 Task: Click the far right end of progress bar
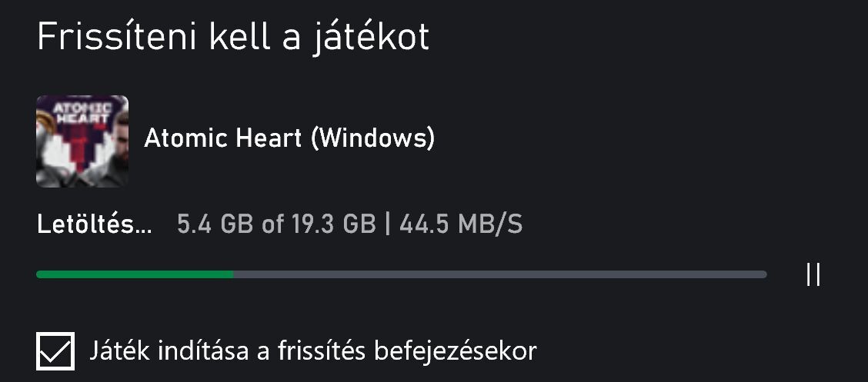(x=763, y=274)
